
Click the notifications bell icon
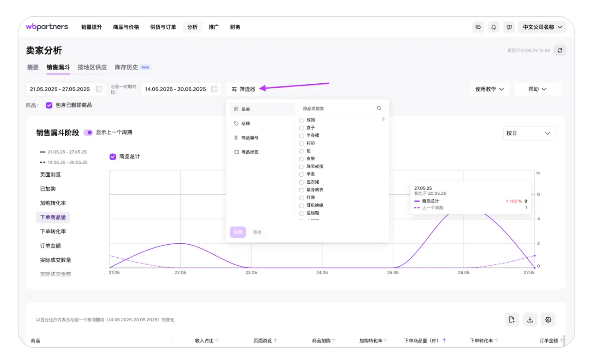click(493, 27)
